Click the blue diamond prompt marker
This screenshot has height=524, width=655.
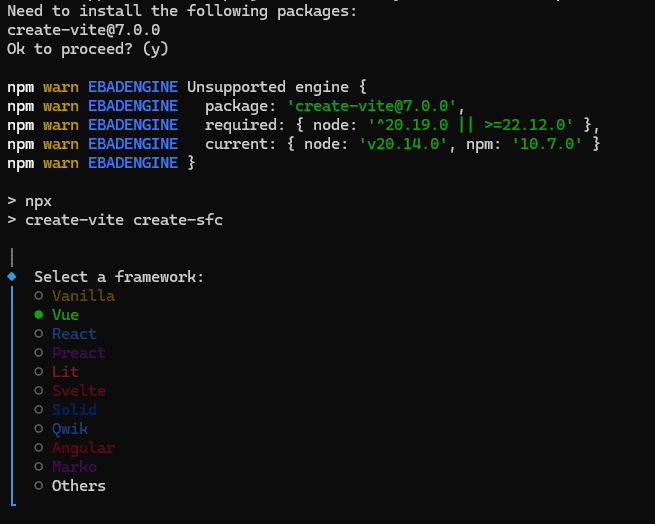12,276
